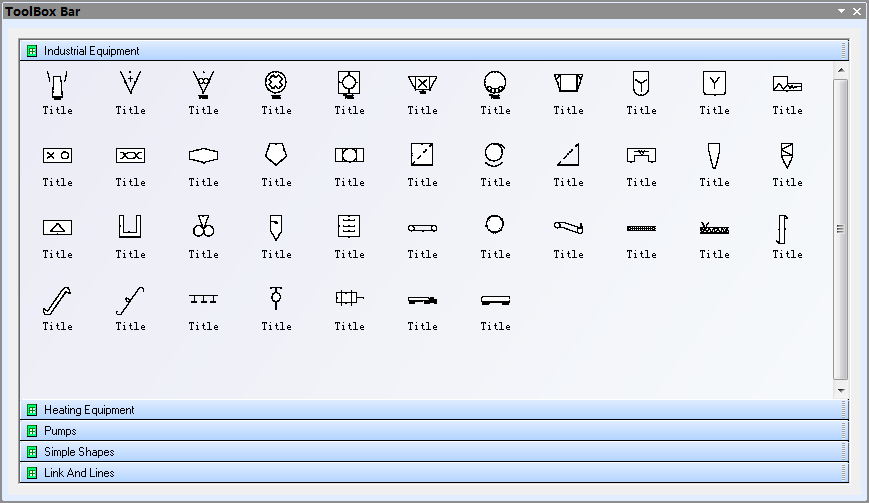Choose the rectangle containing a triangle symbol
869x503 pixels.
tap(57, 227)
